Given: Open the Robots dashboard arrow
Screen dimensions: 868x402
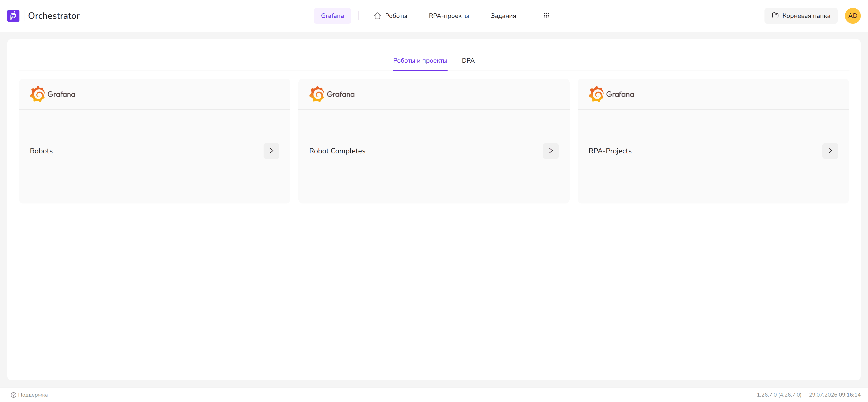Looking at the screenshot, I should (271, 151).
